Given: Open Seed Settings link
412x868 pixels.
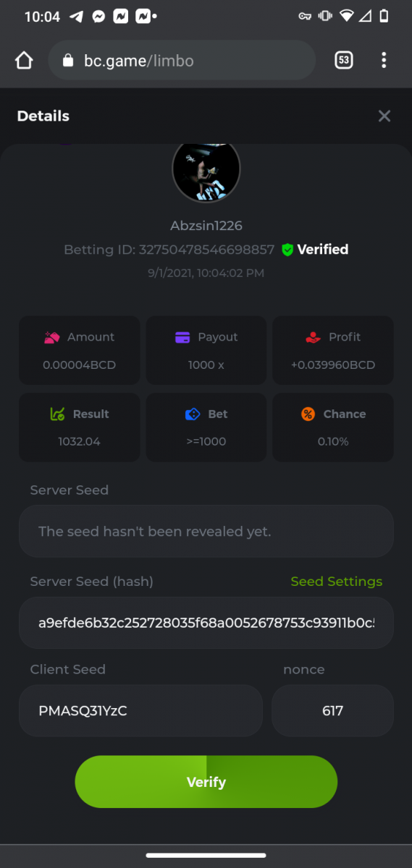Looking at the screenshot, I should (337, 582).
